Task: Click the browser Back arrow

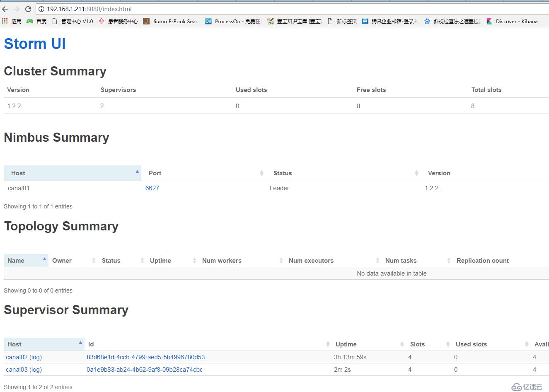Action: (5, 9)
